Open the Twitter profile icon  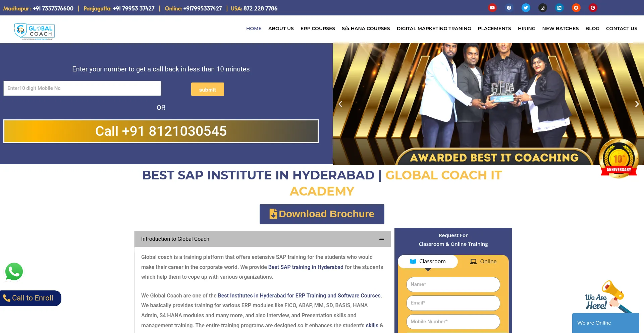526,8
